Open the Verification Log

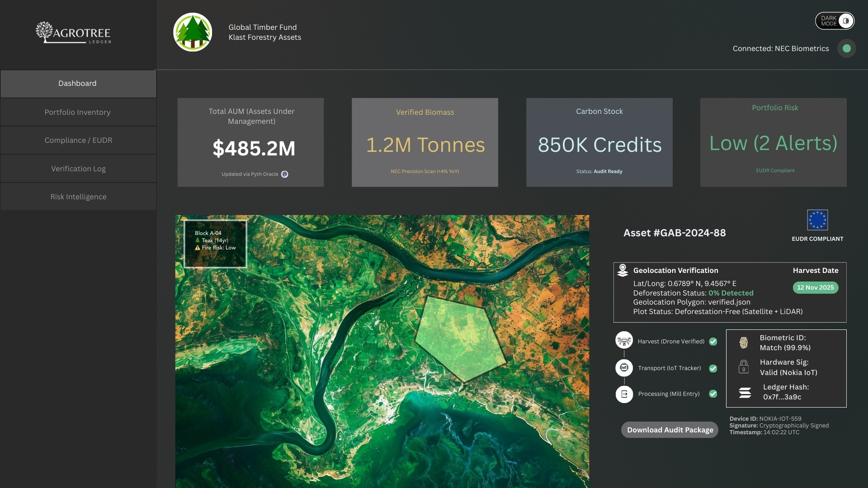tap(78, 169)
